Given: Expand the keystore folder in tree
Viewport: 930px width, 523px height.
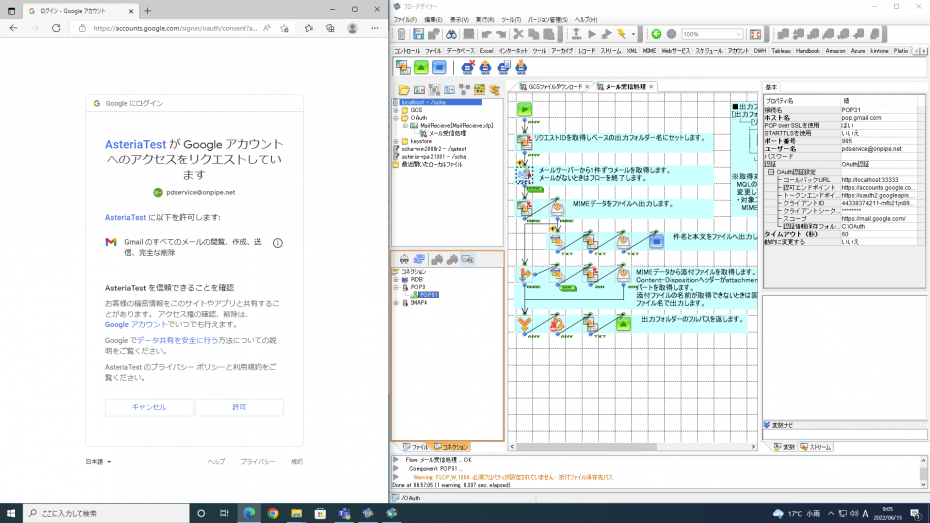Looking at the screenshot, I should [396, 141].
